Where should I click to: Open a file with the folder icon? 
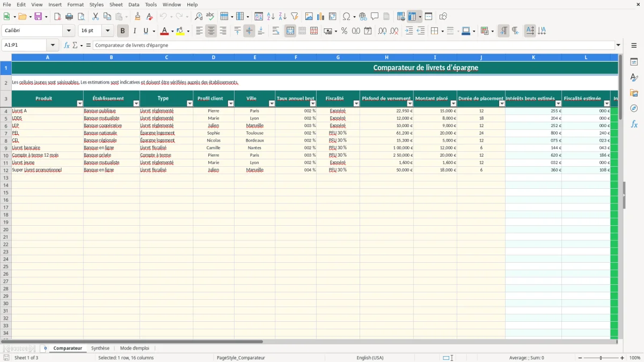(22, 17)
